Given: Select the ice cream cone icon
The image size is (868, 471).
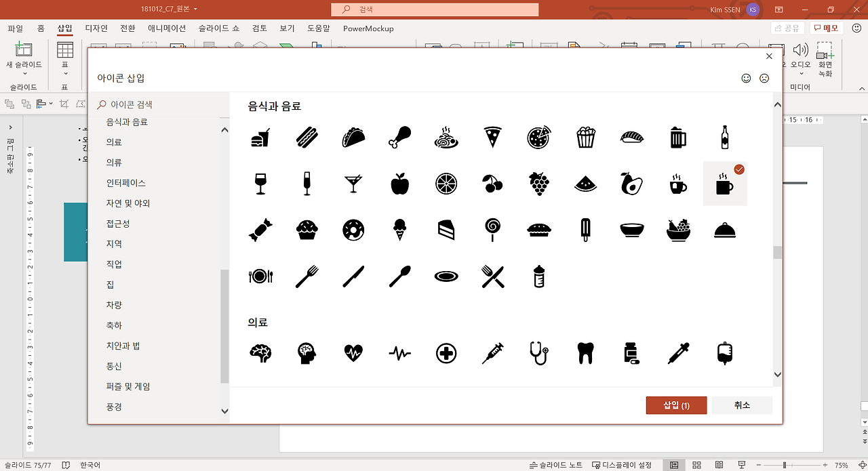Looking at the screenshot, I should (399, 230).
